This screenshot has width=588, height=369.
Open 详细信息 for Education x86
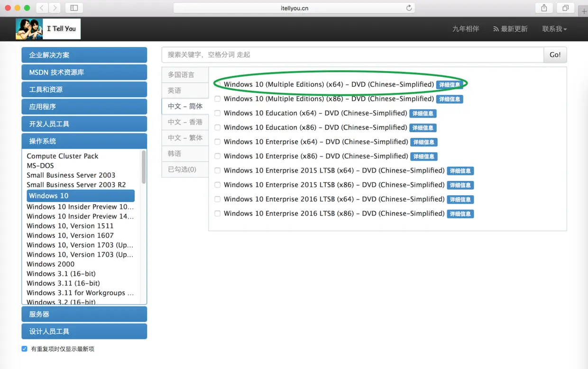tap(423, 128)
